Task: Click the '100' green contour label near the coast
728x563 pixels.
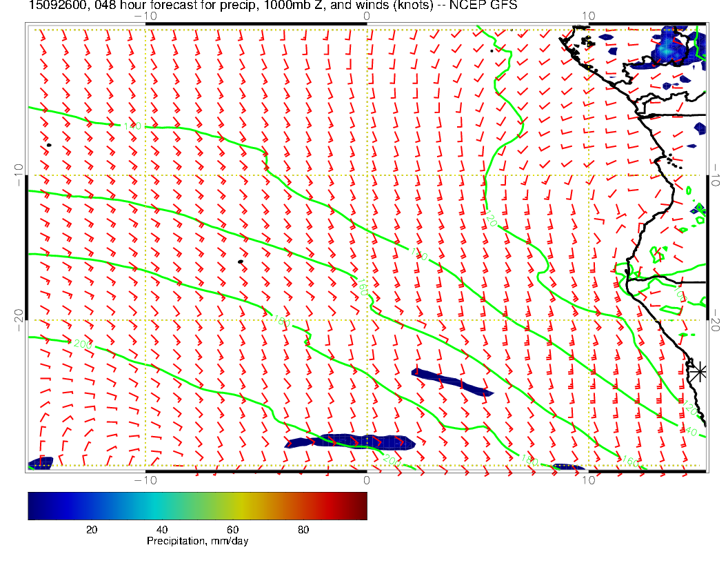Action: pos(680,294)
